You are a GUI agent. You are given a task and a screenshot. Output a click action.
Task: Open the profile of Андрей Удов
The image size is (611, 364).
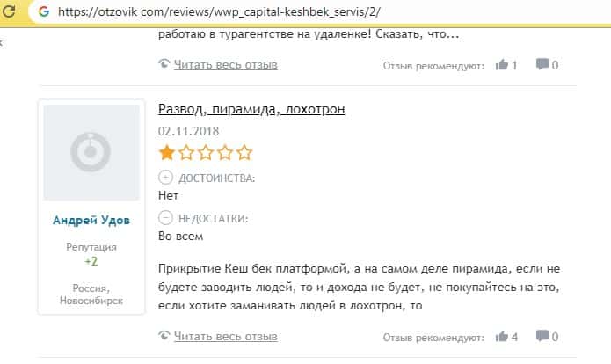pyautogui.click(x=91, y=220)
